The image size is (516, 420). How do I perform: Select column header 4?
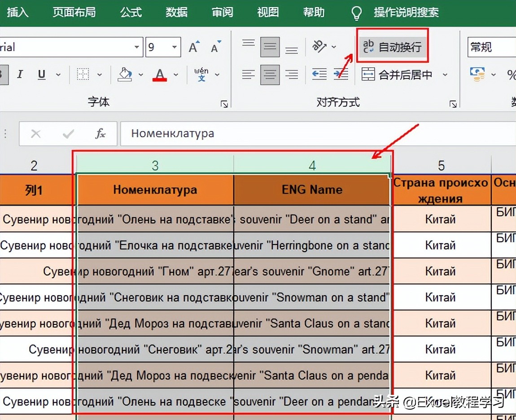(312, 165)
